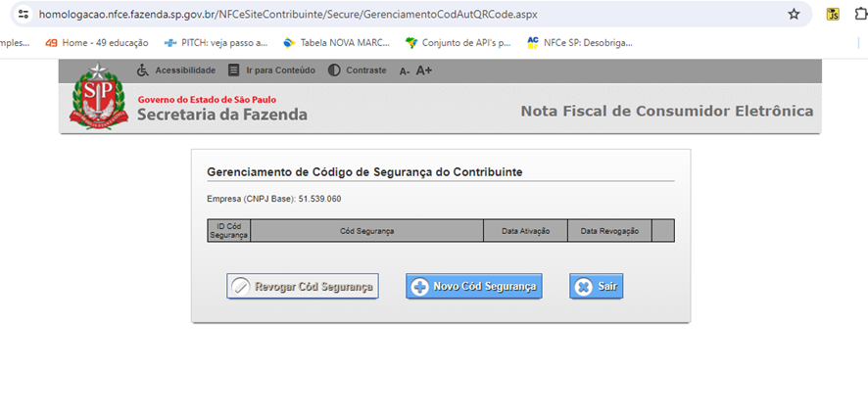Viewport: 868px width, 419px height.
Task: Bookmark this page with the star icon
Action: point(794,15)
